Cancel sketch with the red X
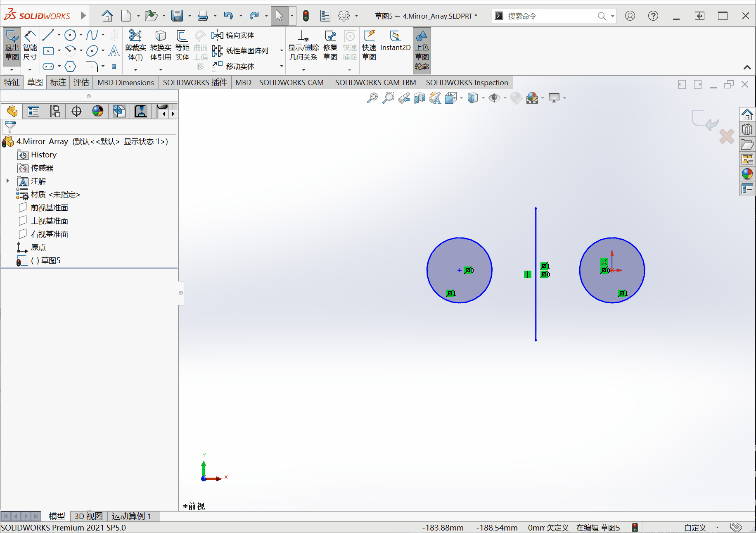 tap(727, 136)
